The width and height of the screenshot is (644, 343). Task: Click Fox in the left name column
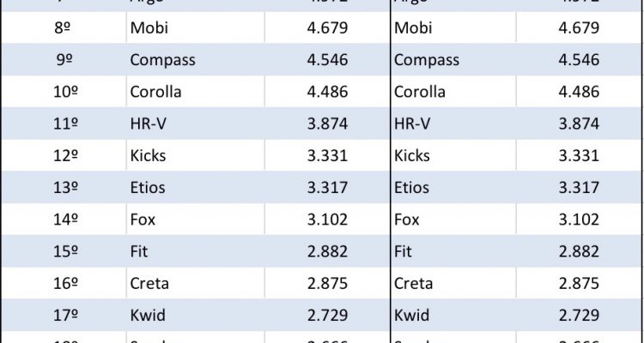pos(143,219)
